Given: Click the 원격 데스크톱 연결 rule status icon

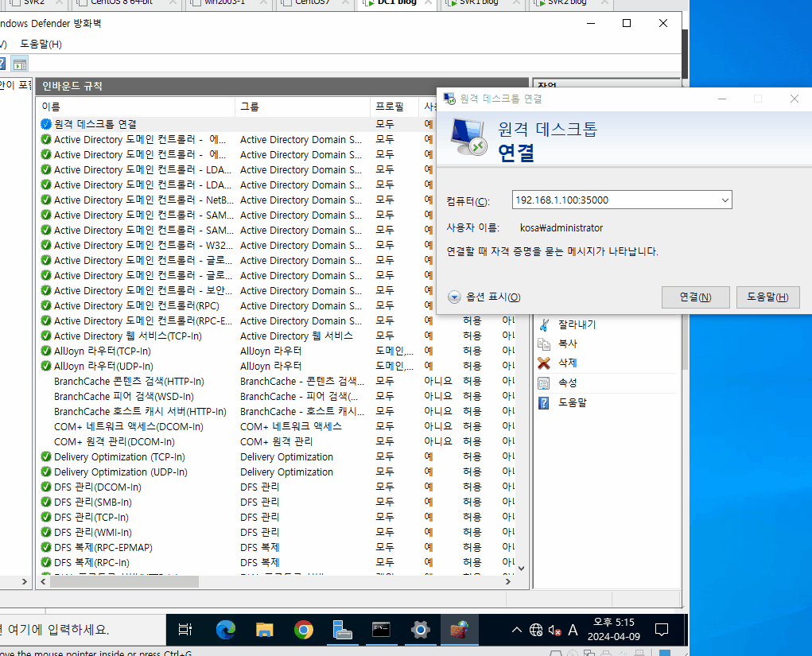Looking at the screenshot, I should coord(46,124).
